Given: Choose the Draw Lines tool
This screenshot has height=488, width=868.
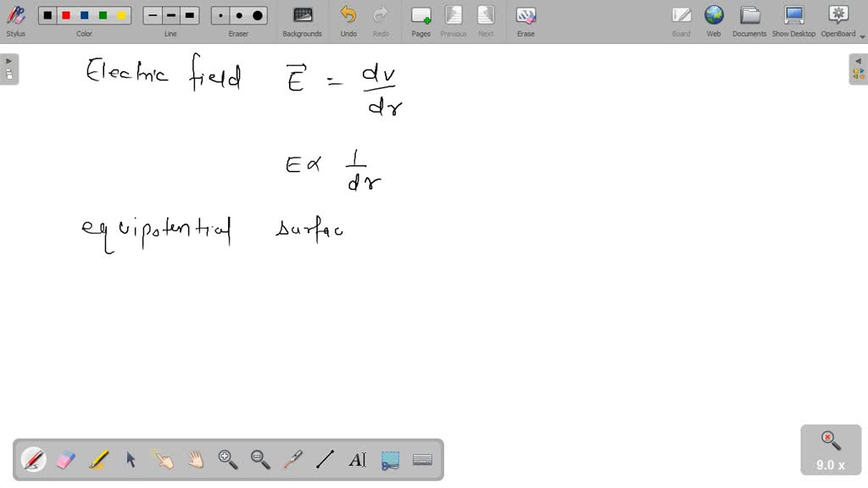Looking at the screenshot, I should (x=325, y=459).
